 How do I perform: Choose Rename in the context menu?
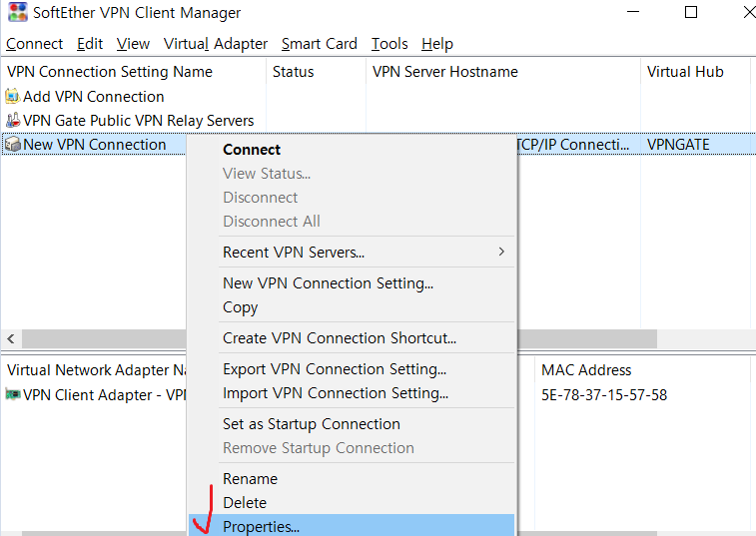[x=351, y=479]
